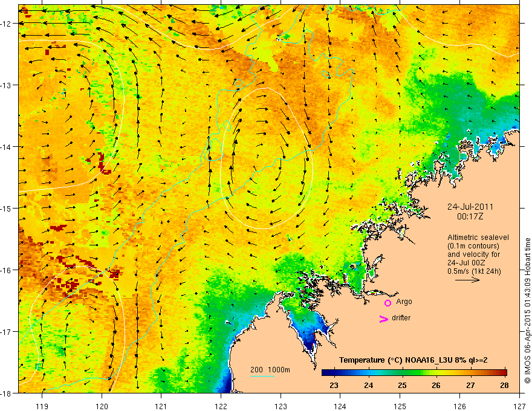The height and width of the screenshot is (411, 532).
Task: Click the latitude label -15
Action: click(x=6, y=208)
